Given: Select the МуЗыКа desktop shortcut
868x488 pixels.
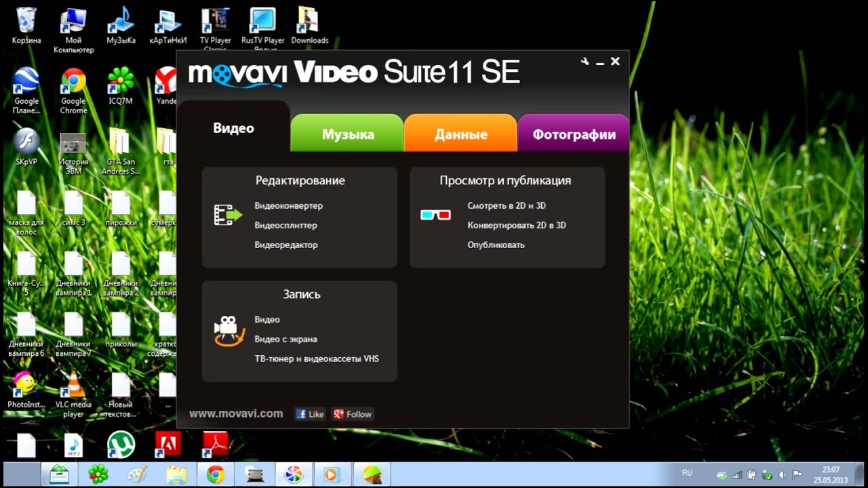Looking at the screenshot, I should 121,26.
